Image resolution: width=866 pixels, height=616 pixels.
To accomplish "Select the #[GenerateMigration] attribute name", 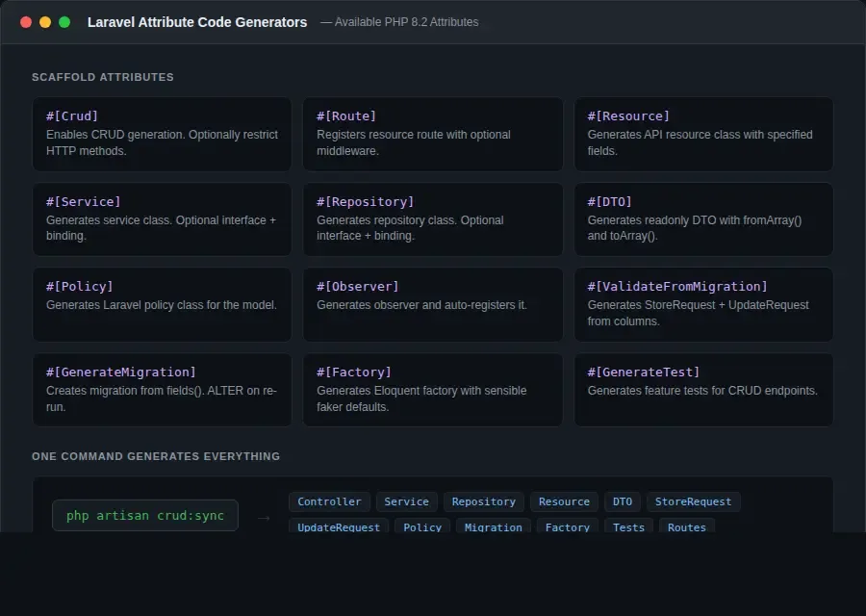I will pos(121,372).
